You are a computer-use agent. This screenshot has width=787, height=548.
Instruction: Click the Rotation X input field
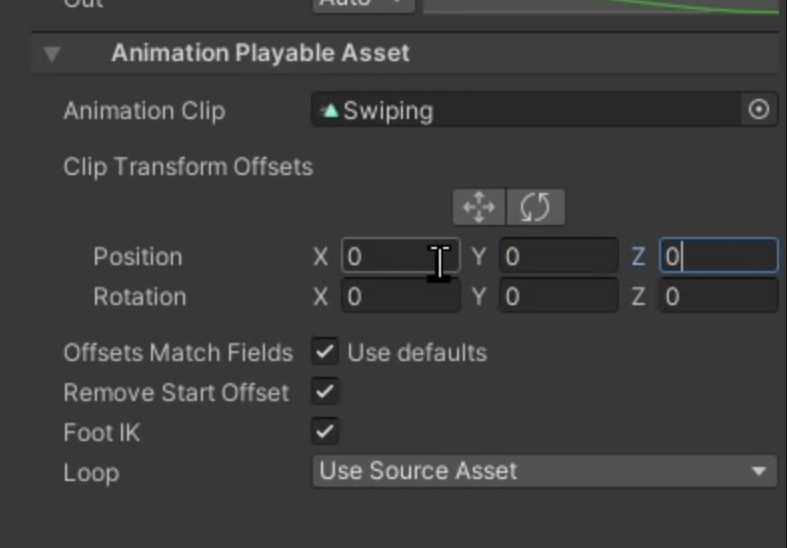[x=399, y=297]
